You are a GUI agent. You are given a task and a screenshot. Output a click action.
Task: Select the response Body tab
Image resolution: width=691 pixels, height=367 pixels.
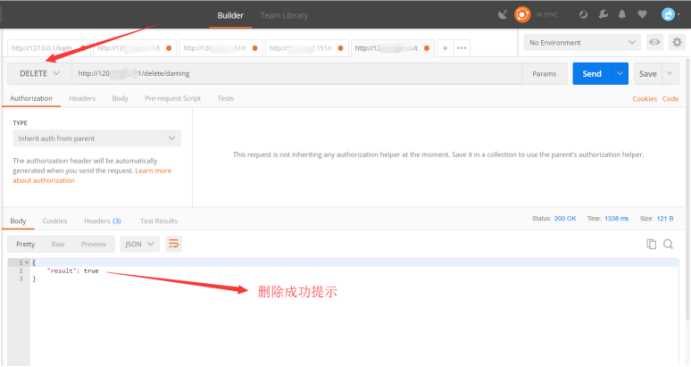point(18,221)
